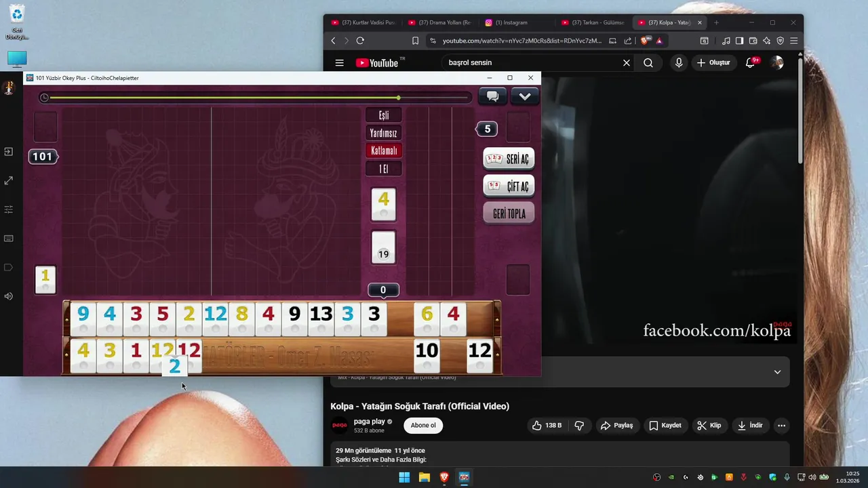Viewport: 868px width, 488px height.
Task: Like the video with 138 B
Action: pos(547,426)
